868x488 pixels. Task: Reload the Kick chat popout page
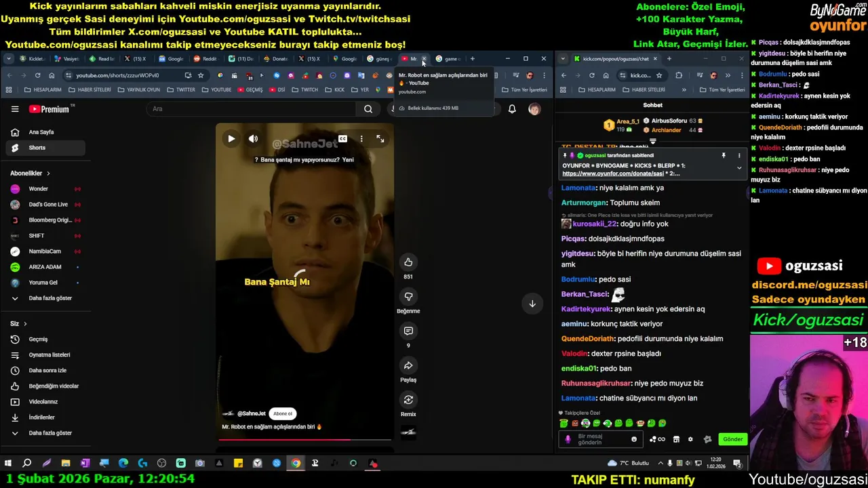click(591, 75)
